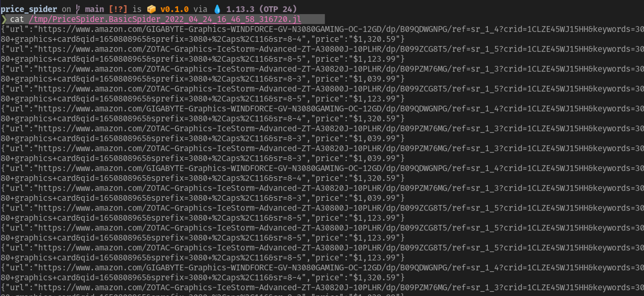Click the git branch icon before main
This screenshot has width=644, height=296.
pos(78,9)
